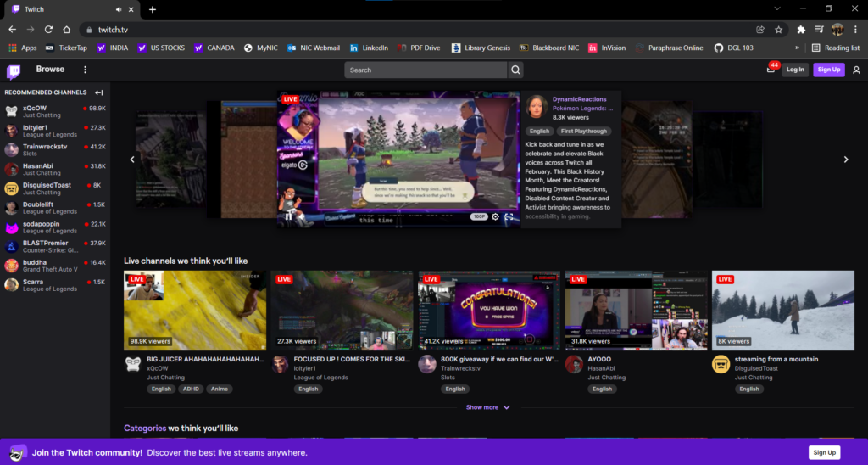Open loltyler1 avatar in sidebar

[12, 131]
